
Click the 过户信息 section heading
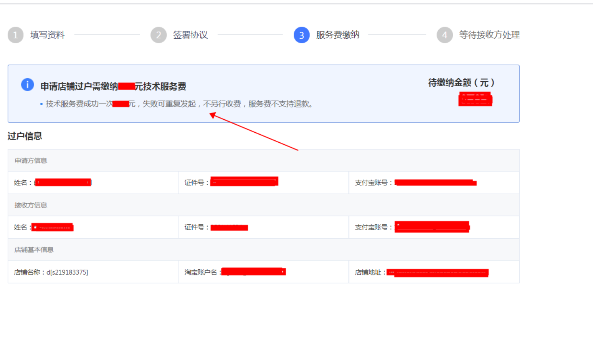(25, 136)
